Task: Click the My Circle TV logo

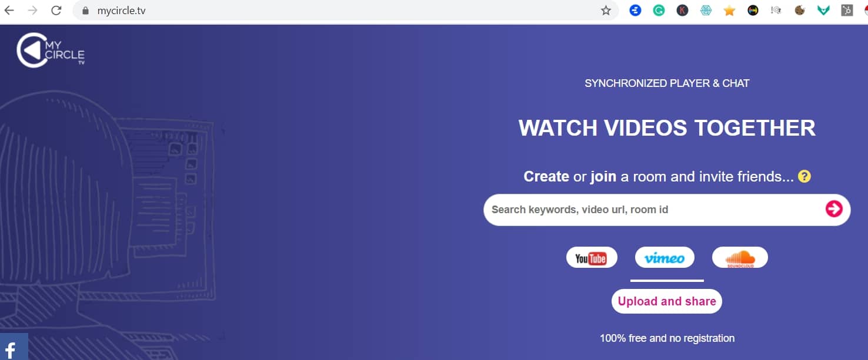Action: coord(51,50)
